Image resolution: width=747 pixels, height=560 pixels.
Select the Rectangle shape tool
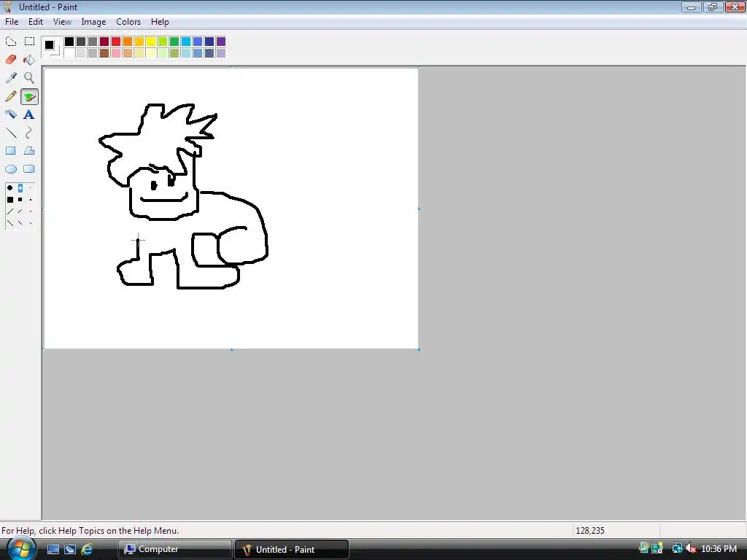point(10,151)
